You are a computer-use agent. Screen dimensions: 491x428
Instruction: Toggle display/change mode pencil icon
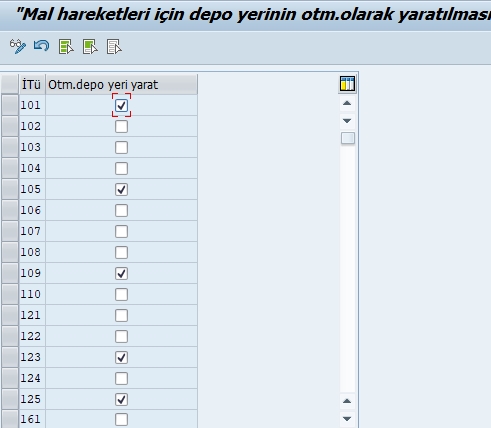point(18,46)
